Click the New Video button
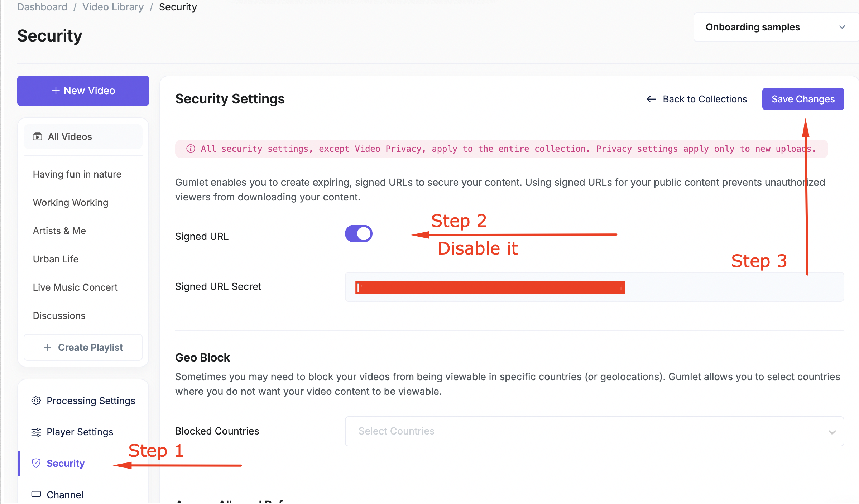The height and width of the screenshot is (504, 859). tap(83, 91)
